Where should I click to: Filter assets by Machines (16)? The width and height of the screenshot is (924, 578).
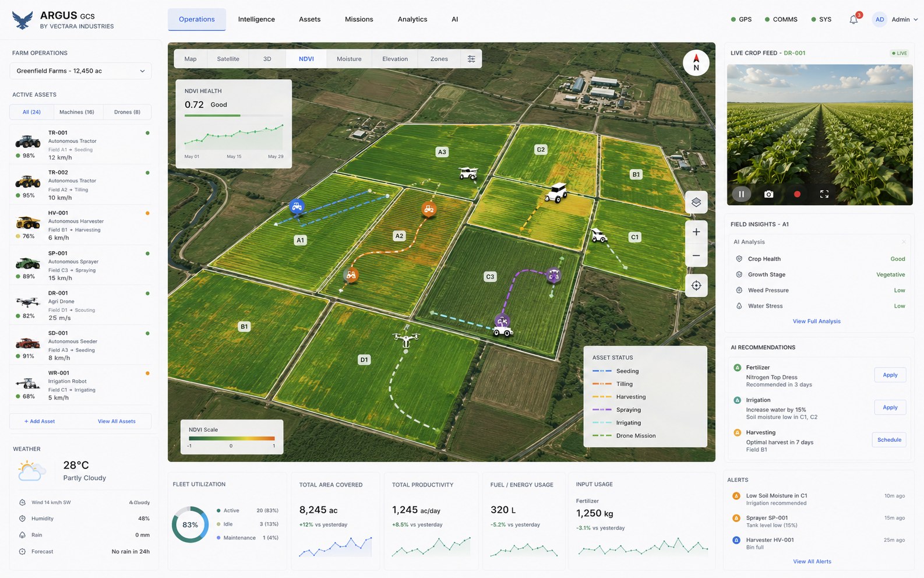76,112
